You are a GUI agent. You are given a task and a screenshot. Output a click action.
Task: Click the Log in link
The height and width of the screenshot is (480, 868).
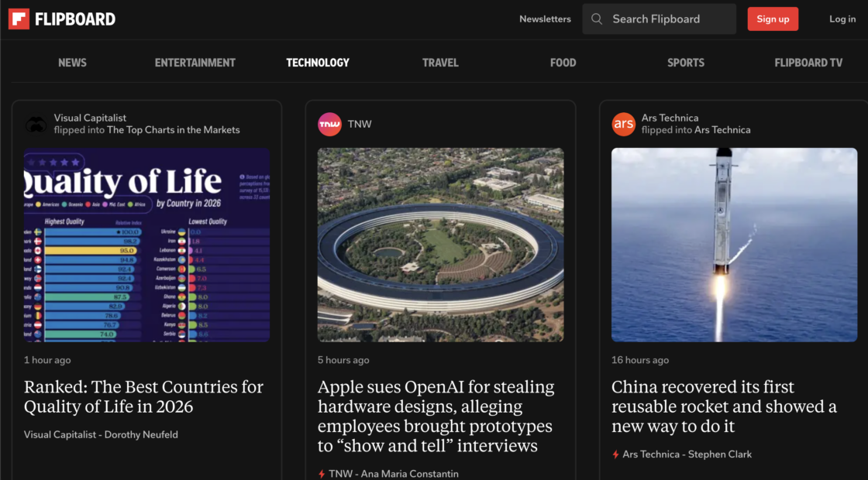coord(842,19)
